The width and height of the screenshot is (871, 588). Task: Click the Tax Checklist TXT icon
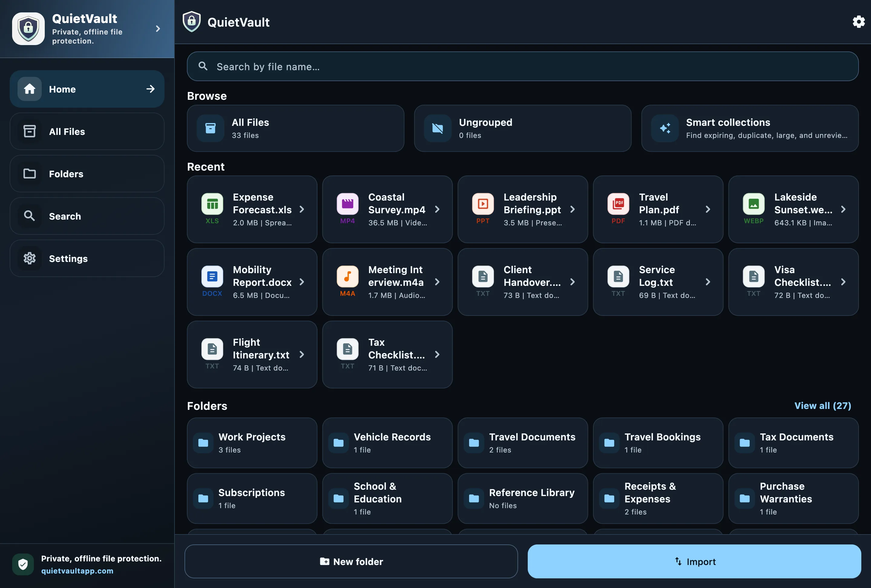(x=347, y=349)
